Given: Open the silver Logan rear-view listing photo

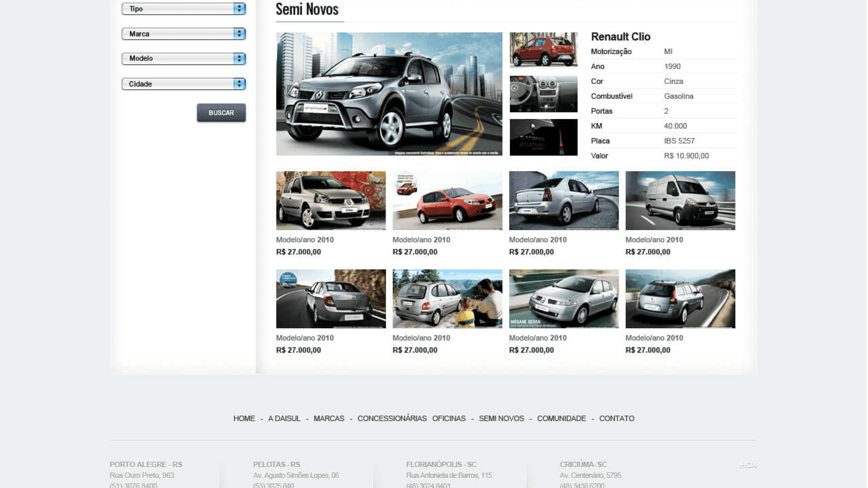Looking at the screenshot, I should point(564,200).
